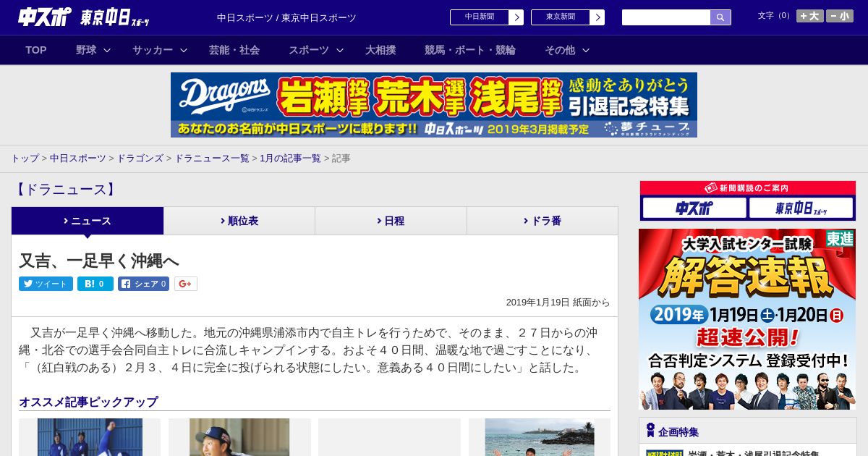Click the 中日スポーツ breadcrumb link
The height and width of the screenshot is (456, 868).
[x=78, y=159]
